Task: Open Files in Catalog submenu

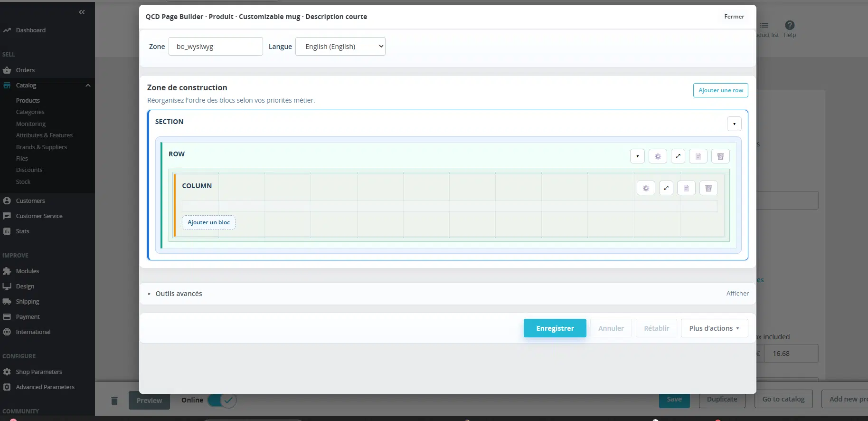Action: pos(22,159)
